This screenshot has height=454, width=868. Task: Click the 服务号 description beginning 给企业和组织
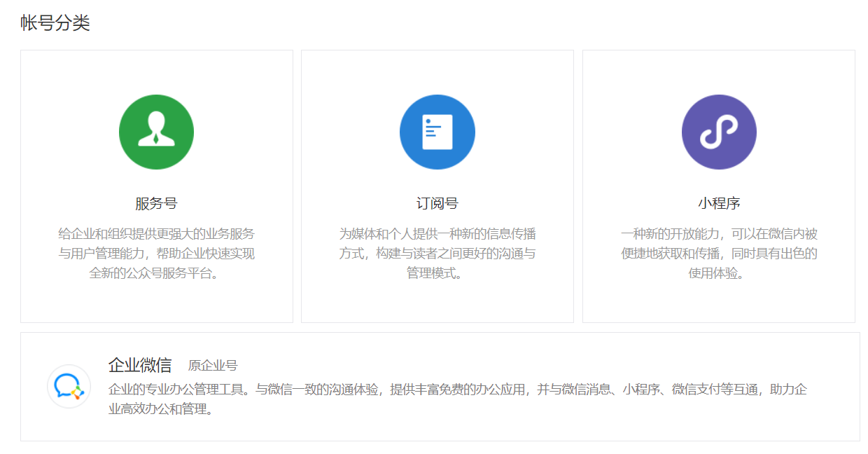(156, 254)
